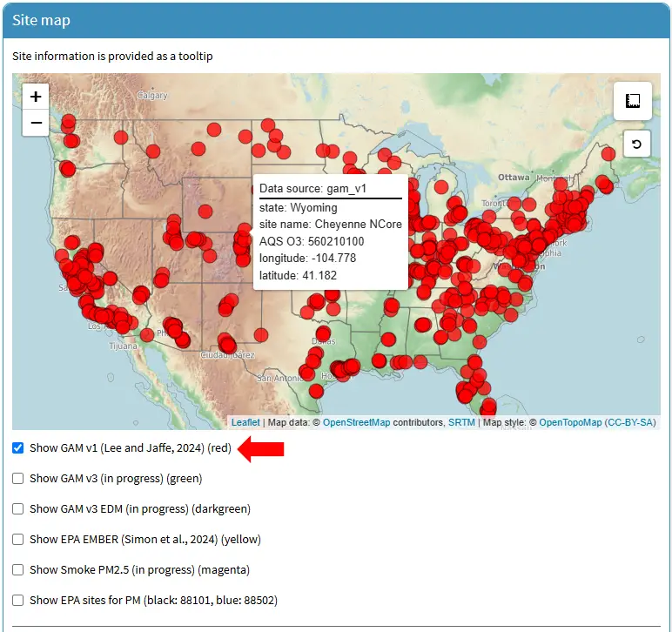
Task: Check Show EPA sites for PM
Action: [x=18, y=600]
